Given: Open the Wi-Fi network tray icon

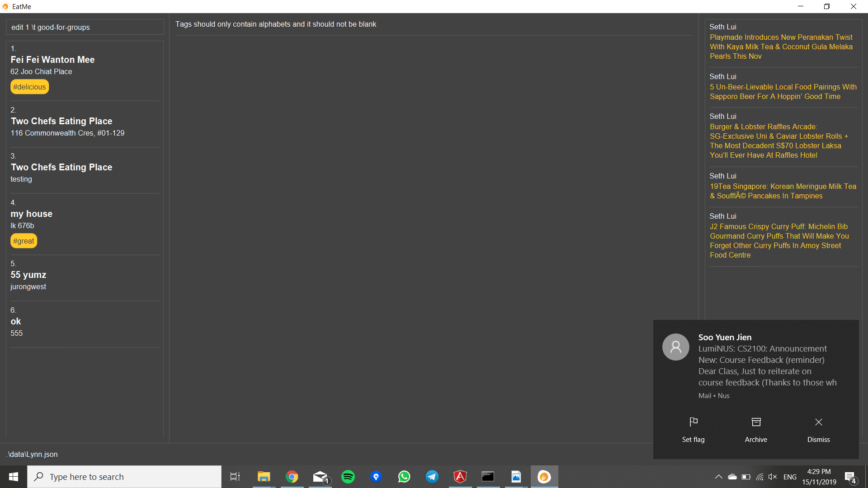Looking at the screenshot, I should click(x=759, y=477).
